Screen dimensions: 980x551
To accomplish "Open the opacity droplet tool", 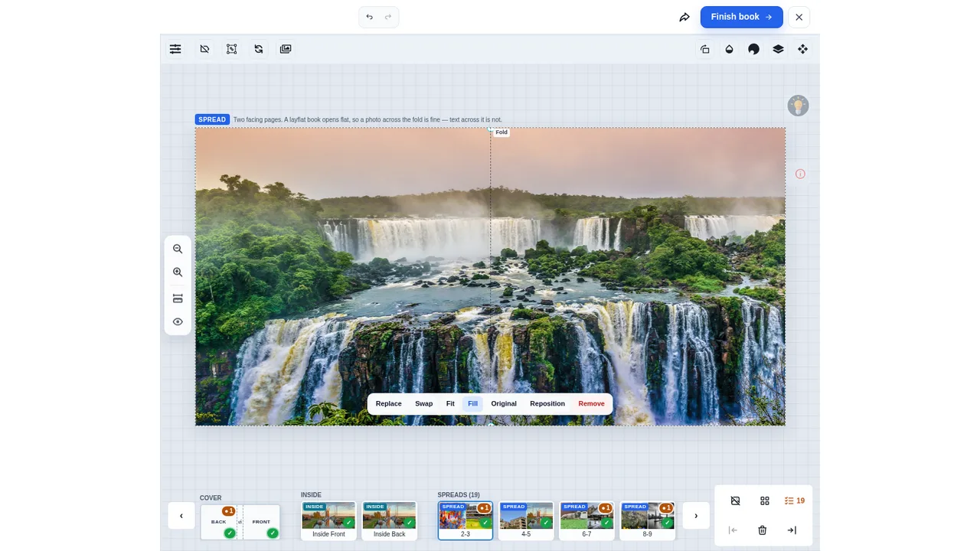I will pyautogui.click(x=730, y=49).
